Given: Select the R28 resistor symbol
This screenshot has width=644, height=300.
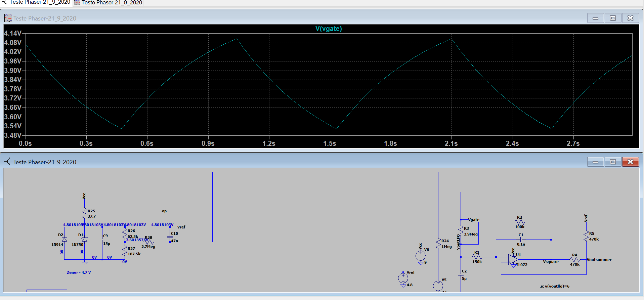Looking at the screenshot, I should (149, 242).
